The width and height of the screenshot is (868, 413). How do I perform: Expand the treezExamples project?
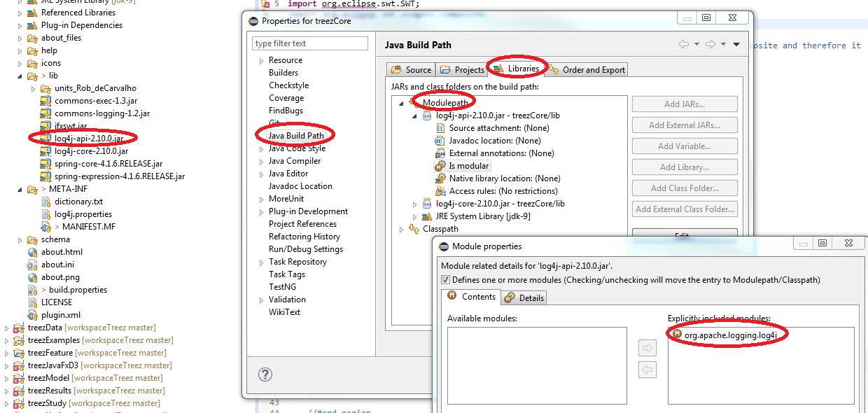[x=7, y=340]
